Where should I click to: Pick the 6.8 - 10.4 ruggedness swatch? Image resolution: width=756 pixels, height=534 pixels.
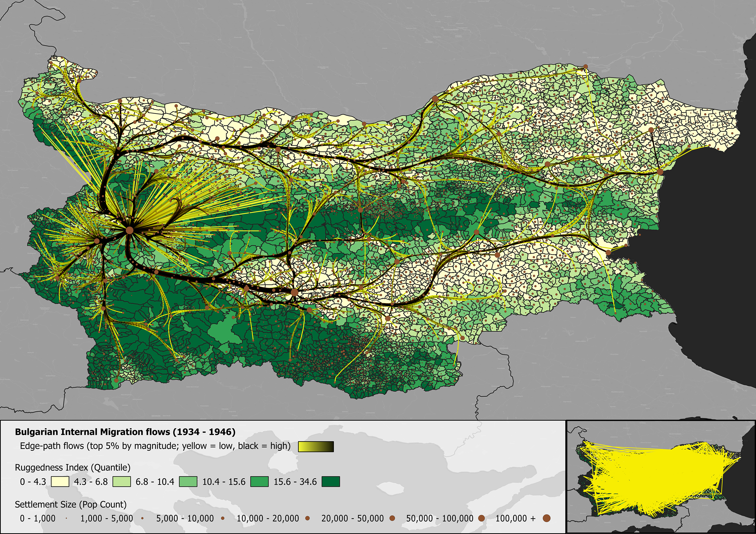click(x=188, y=482)
